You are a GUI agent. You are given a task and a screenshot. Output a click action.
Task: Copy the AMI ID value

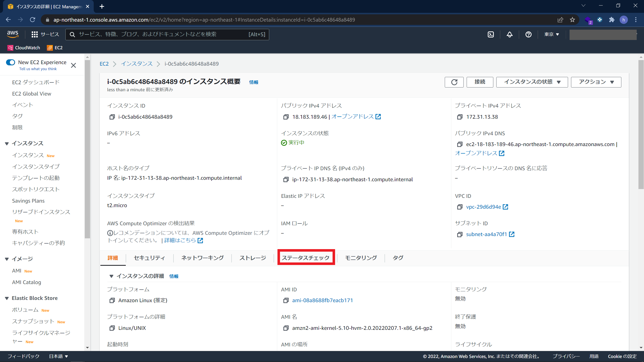pyautogui.click(x=286, y=300)
